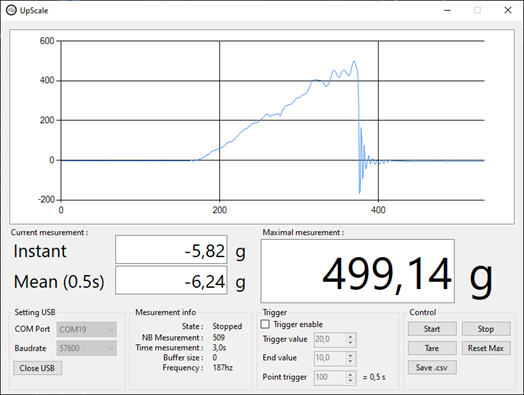This screenshot has height=395, width=524.
Task: Enable the Trigger enable checkbox
Action: [265, 324]
